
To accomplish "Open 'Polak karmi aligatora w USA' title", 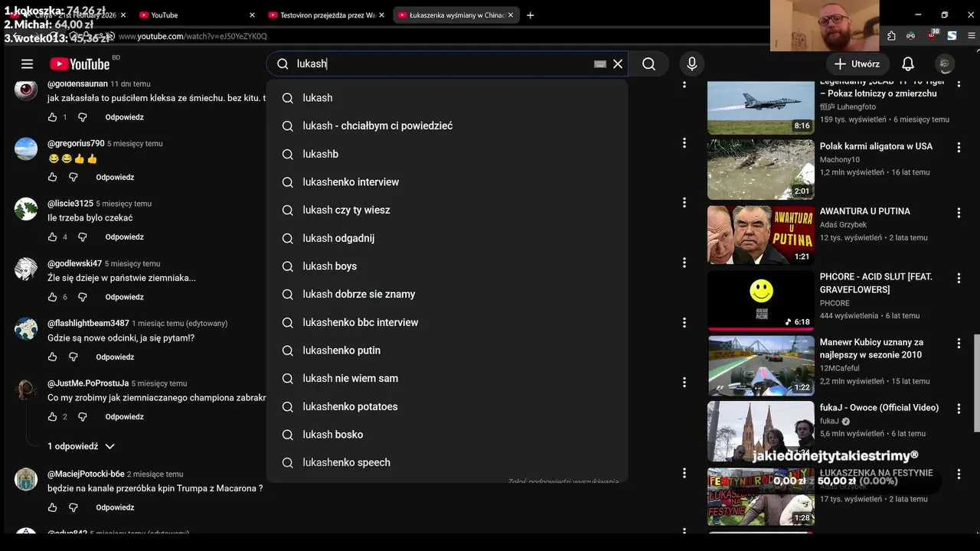I will point(876,146).
